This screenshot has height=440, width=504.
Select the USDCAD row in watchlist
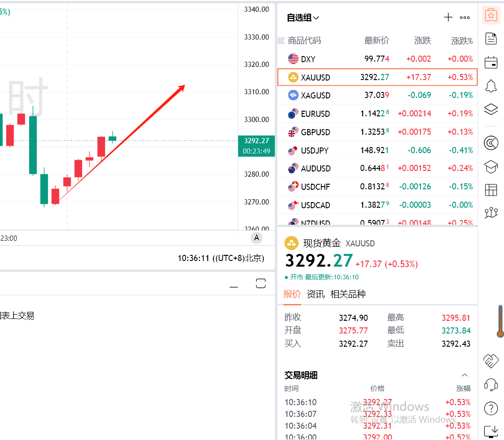coord(377,205)
